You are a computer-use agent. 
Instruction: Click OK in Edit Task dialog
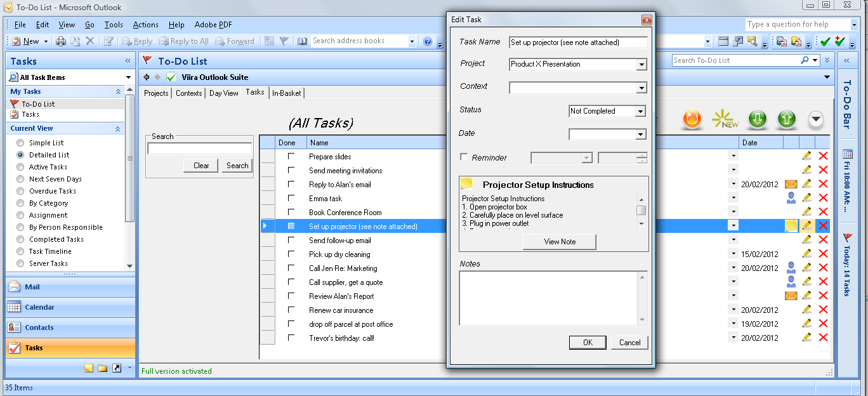588,342
